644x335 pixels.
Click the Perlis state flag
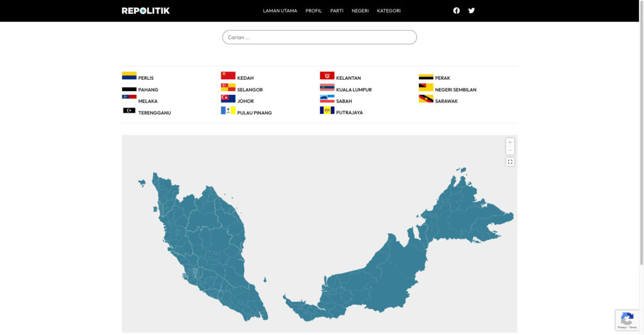(x=129, y=76)
